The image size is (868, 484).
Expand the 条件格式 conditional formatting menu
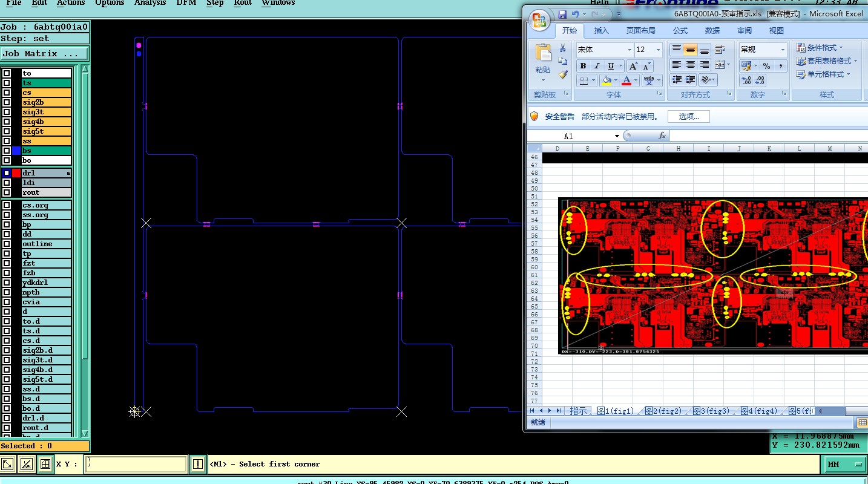pyautogui.click(x=820, y=47)
